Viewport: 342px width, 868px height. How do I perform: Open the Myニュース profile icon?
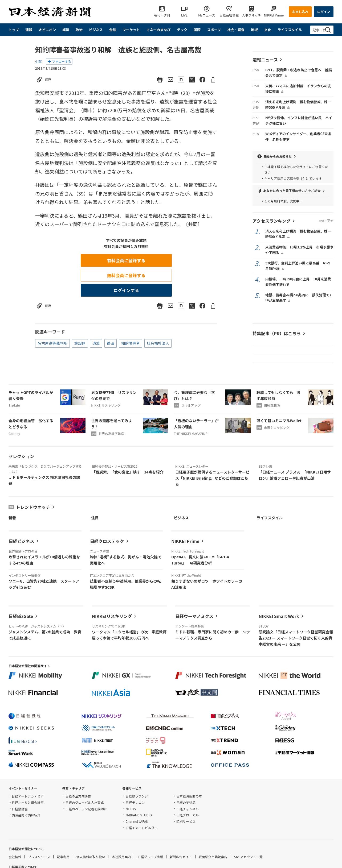[x=206, y=9]
